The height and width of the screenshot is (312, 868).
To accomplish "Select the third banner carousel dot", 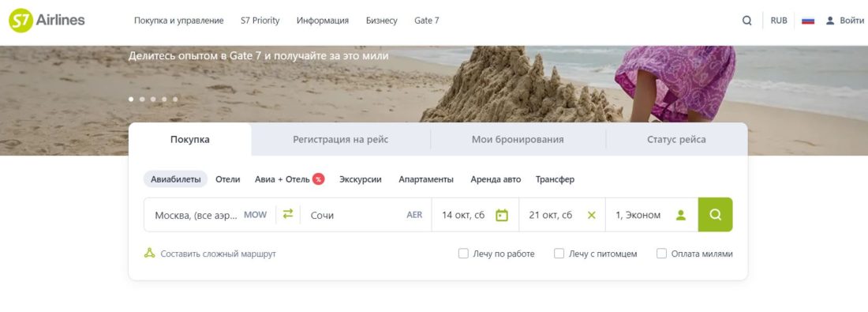I will pyautogui.click(x=153, y=100).
